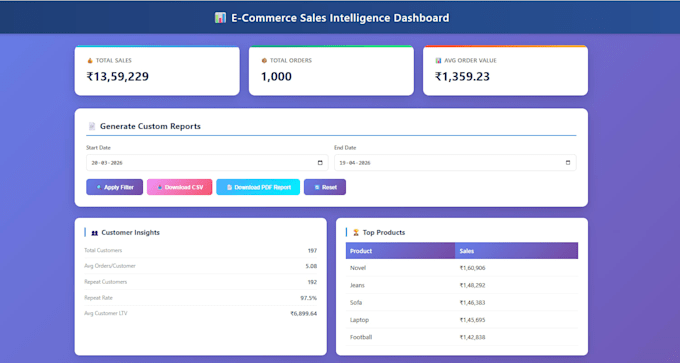Click the people icon beside Customer Insights
Image resolution: width=680 pixels, height=363 pixels.
tap(95, 233)
